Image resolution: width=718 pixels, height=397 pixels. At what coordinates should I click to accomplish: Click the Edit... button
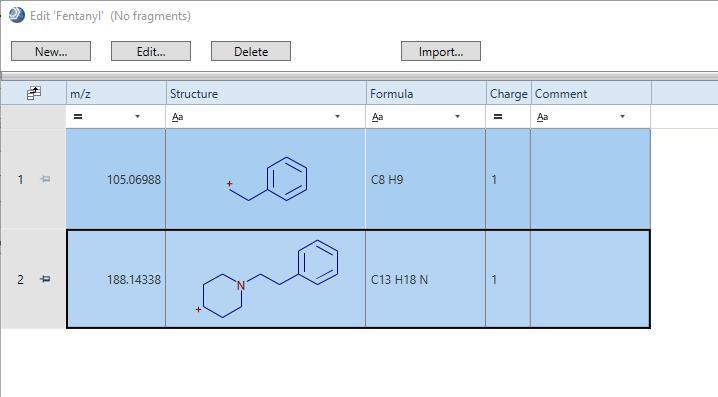click(x=151, y=51)
